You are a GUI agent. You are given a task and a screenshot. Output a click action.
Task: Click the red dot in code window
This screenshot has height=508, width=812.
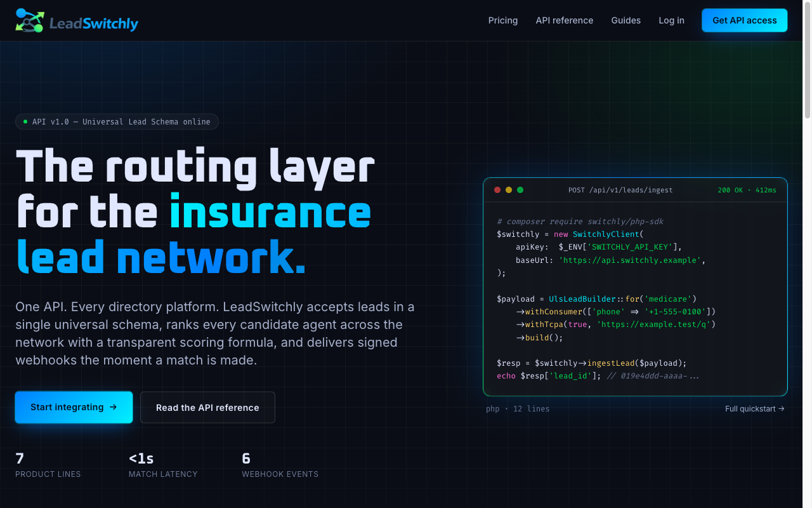coord(497,190)
